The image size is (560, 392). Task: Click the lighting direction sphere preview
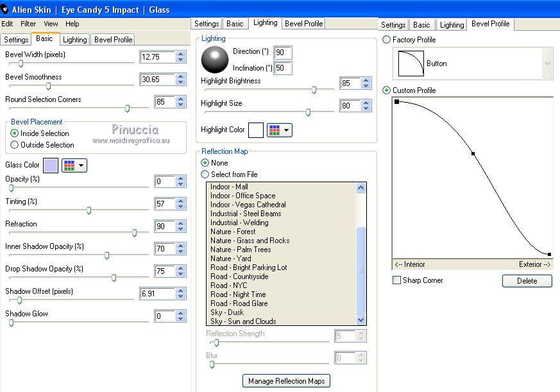[x=215, y=60]
